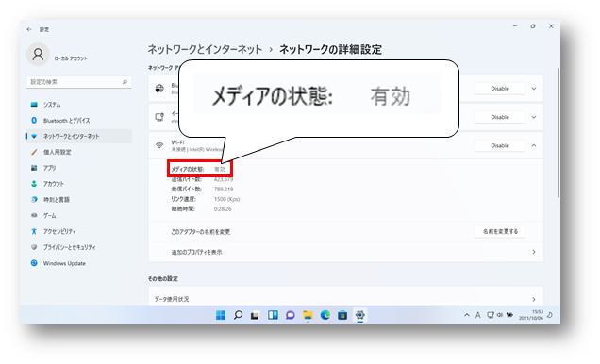The height and width of the screenshot is (364, 600).
Task: Click the back arrow in Settings
Action: [29, 29]
